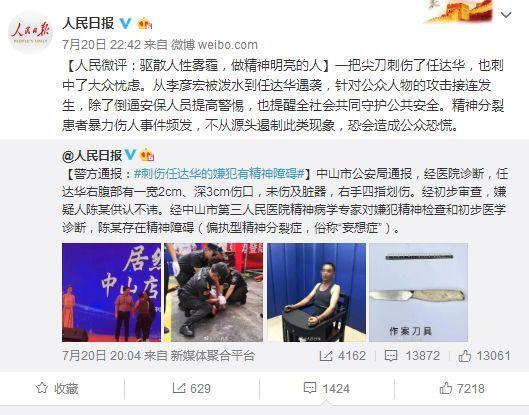Click the verified badge on the reposted account
The width and height of the screenshot is (529, 415).
coord(130,155)
